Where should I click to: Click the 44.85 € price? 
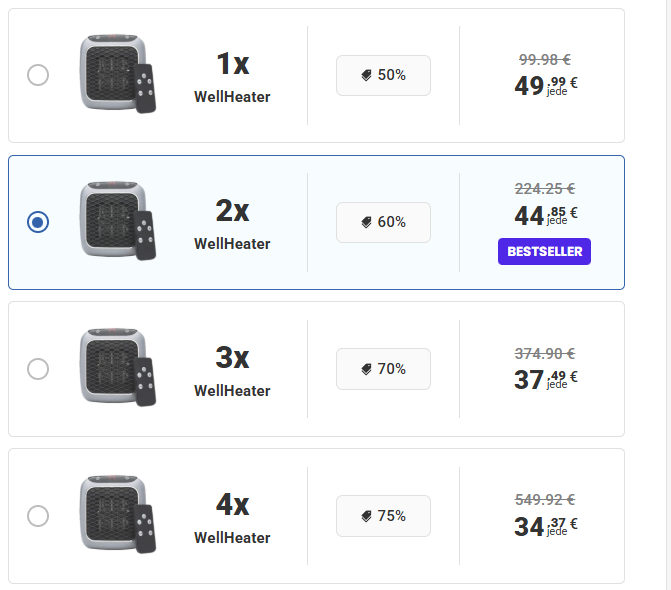click(544, 215)
